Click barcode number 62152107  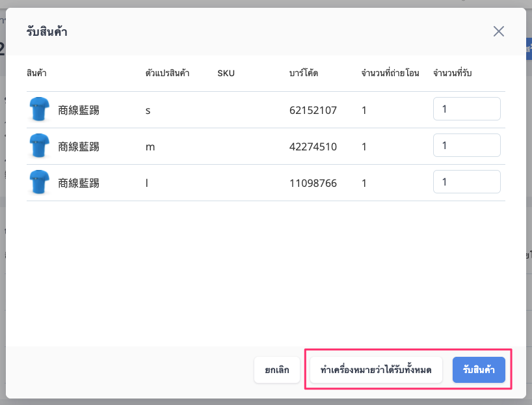click(313, 110)
